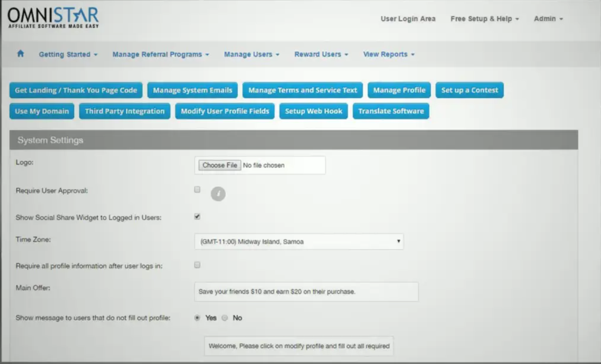Click the User Login Area menu item
The width and height of the screenshot is (601, 364).
(407, 18)
